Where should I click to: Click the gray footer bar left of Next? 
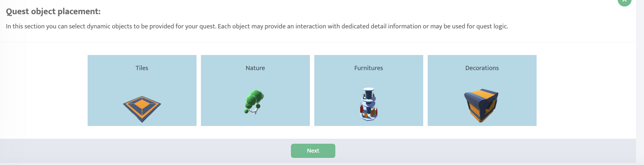tap(148, 151)
